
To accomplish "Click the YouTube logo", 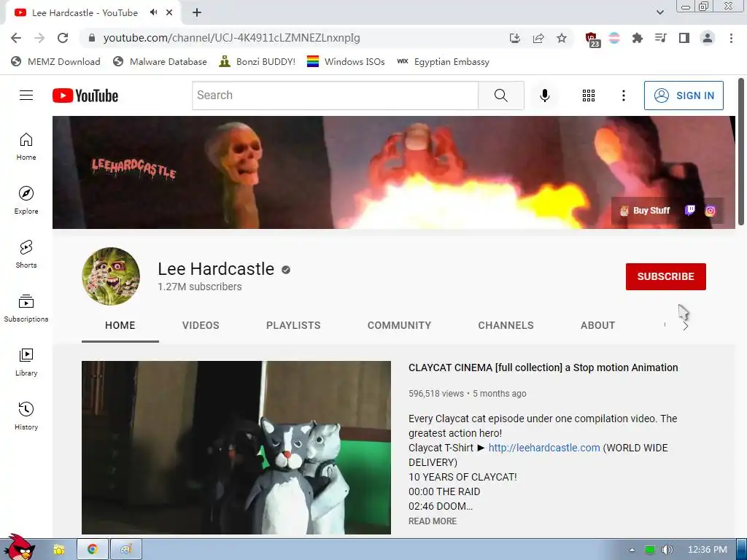I will [x=85, y=96].
